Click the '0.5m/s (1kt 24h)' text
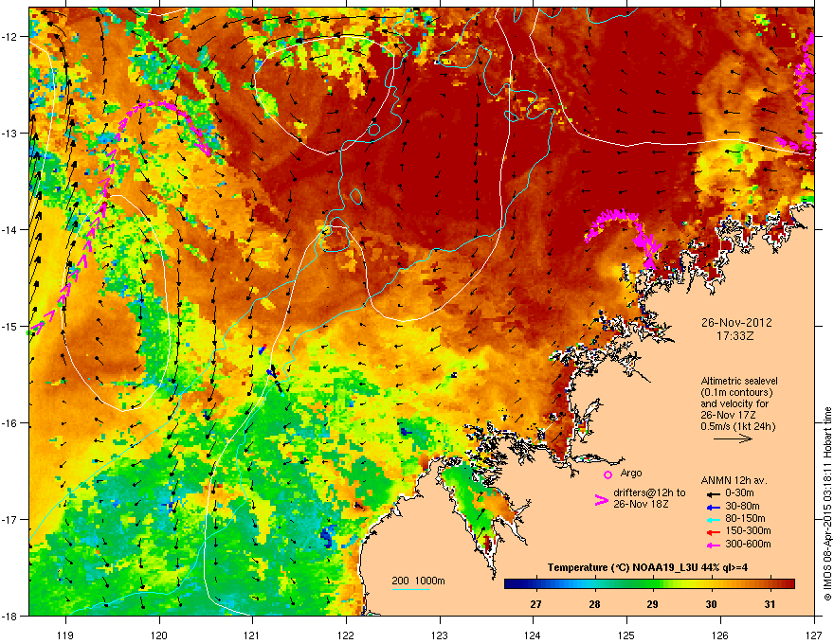Viewport: 834px width, 644px height. pyautogui.click(x=737, y=426)
